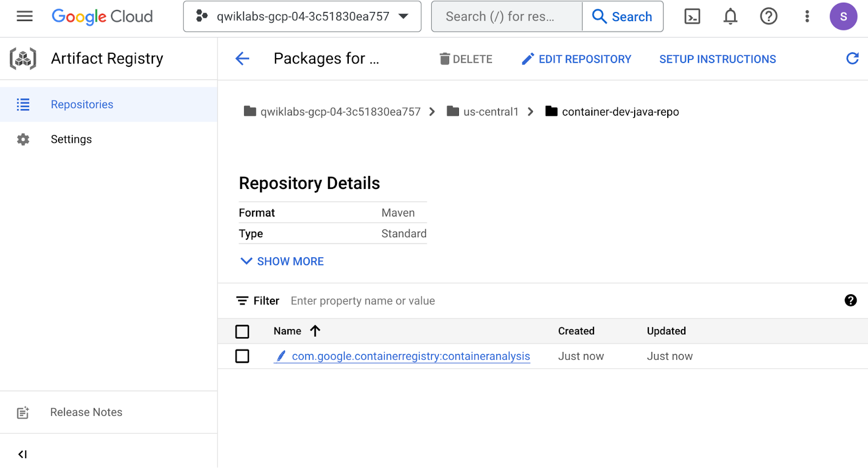Toggle the select-all packages checkbox

pyautogui.click(x=242, y=331)
